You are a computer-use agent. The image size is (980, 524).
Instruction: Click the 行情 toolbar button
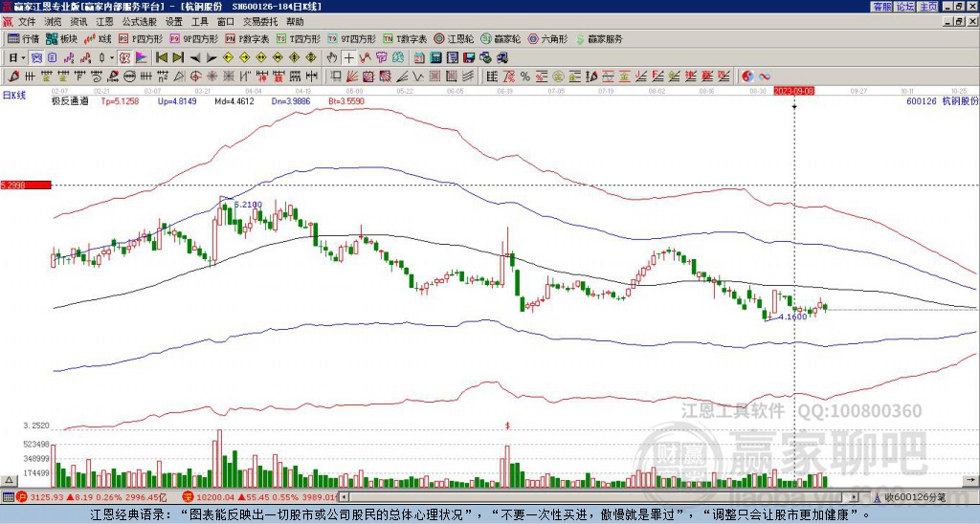(24, 39)
